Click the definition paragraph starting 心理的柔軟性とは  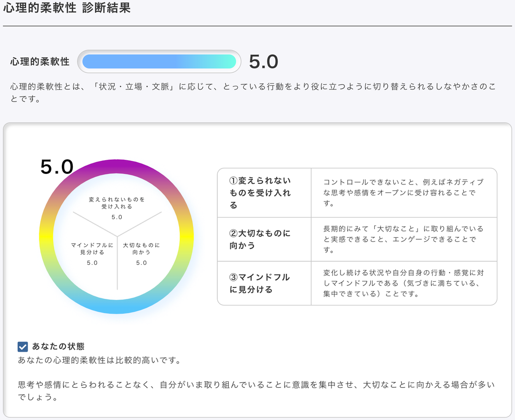click(252, 92)
